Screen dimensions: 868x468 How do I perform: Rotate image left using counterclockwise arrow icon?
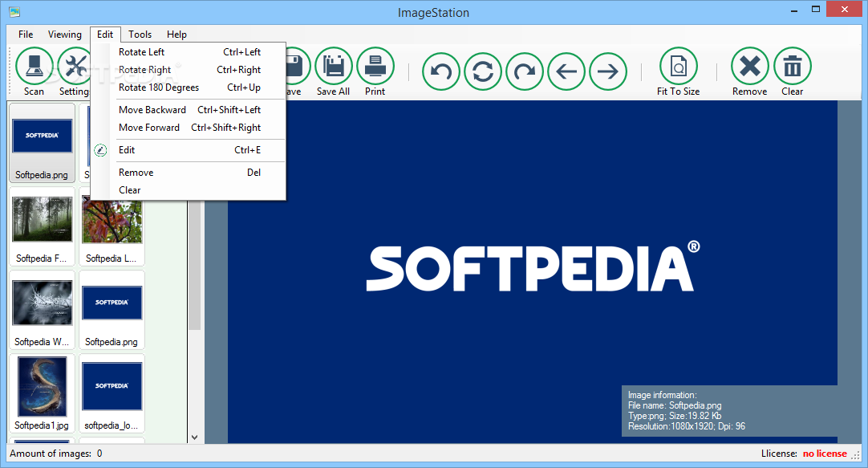[x=441, y=71]
